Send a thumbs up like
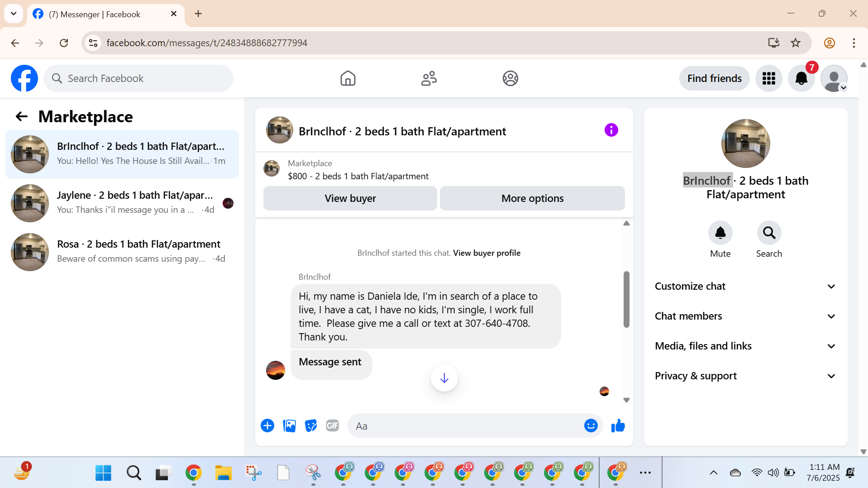The width and height of the screenshot is (868, 488). 618,426
